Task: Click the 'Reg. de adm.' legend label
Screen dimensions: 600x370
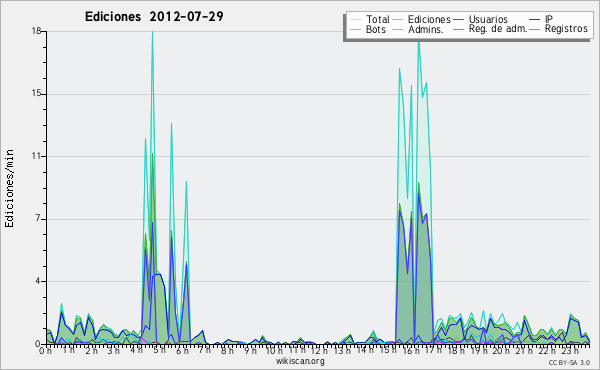Action: click(498, 29)
